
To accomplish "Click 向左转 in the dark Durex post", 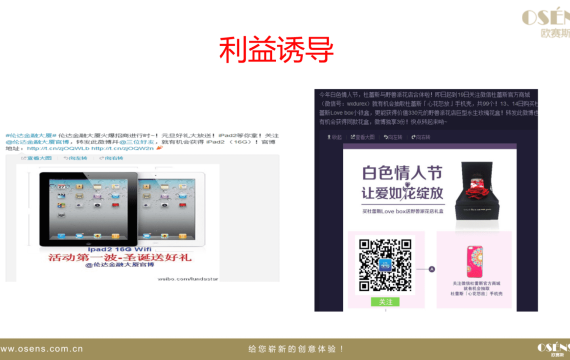I will pyautogui.click(x=393, y=137).
